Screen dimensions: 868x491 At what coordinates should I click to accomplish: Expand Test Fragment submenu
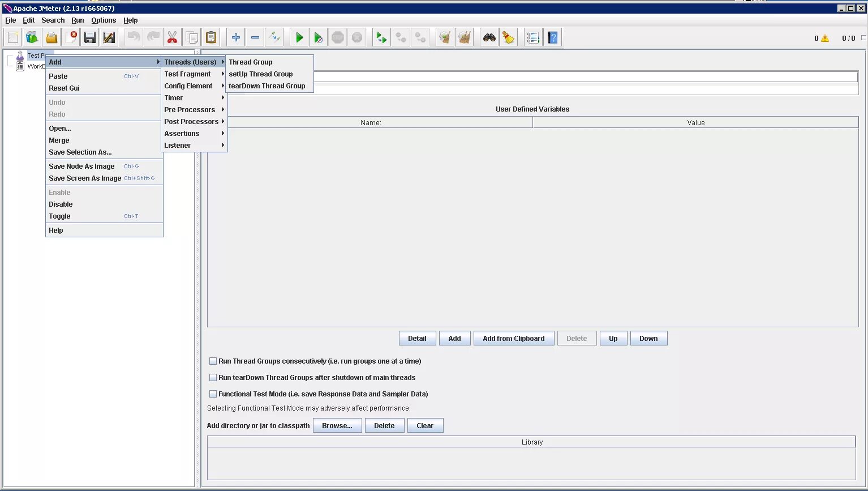tap(194, 74)
